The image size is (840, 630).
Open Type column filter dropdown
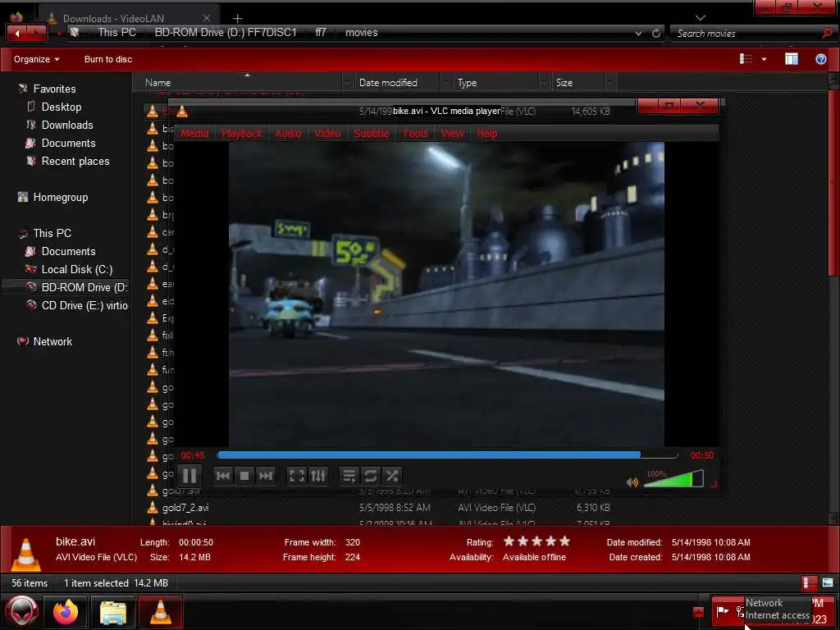tap(545, 83)
